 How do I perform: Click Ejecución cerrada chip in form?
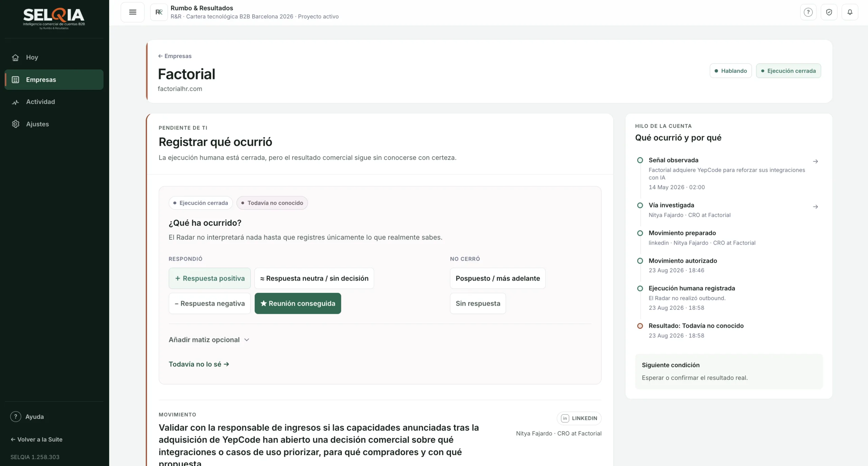click(x=201, y=203)
